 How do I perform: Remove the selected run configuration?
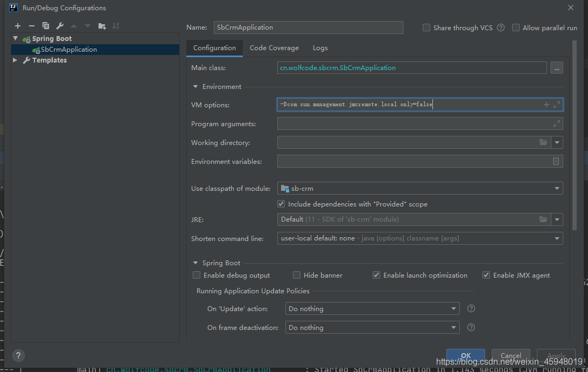(31, 25)
